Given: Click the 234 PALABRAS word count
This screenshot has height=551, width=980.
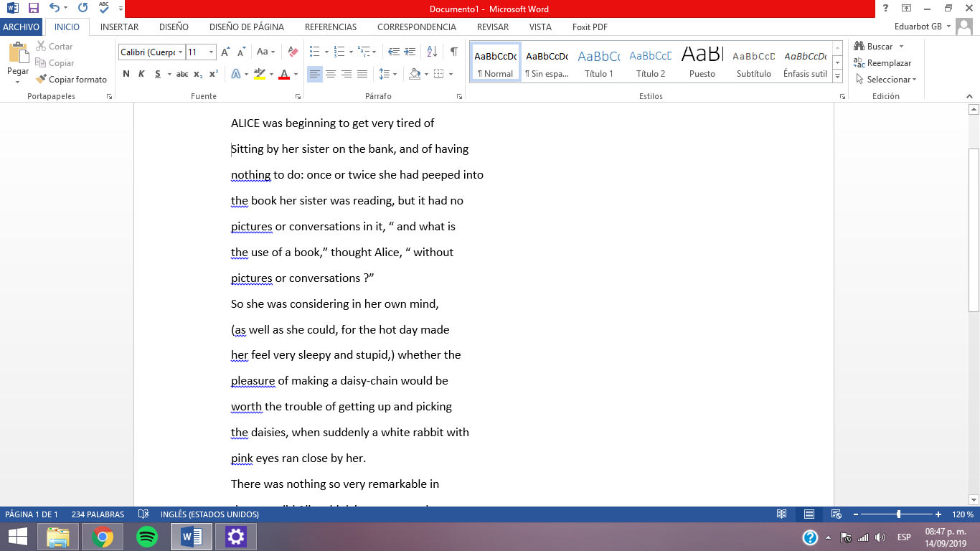Looking at the screenshot, I should pos(98,514).
